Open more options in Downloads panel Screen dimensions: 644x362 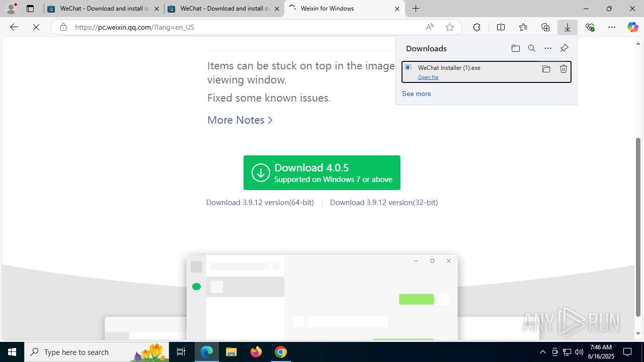click(x=548, y=48)
